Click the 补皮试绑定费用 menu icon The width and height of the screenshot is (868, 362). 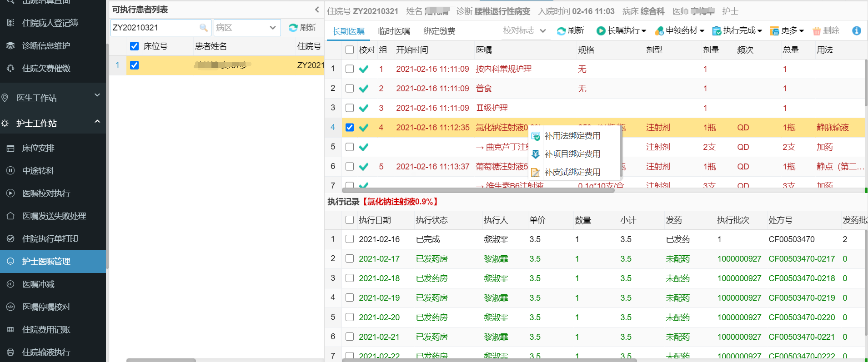coord(536,173)
